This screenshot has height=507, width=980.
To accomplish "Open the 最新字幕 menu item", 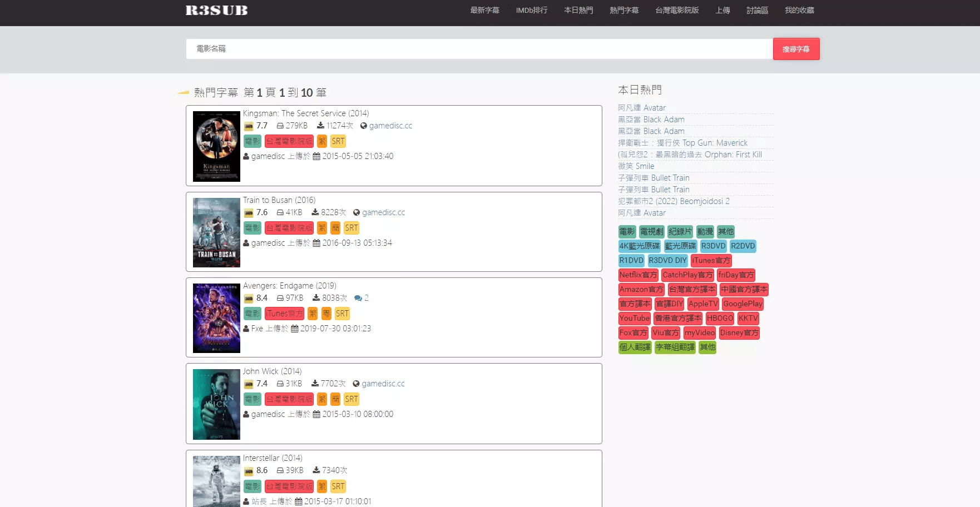I will click(x=484, y=10).
